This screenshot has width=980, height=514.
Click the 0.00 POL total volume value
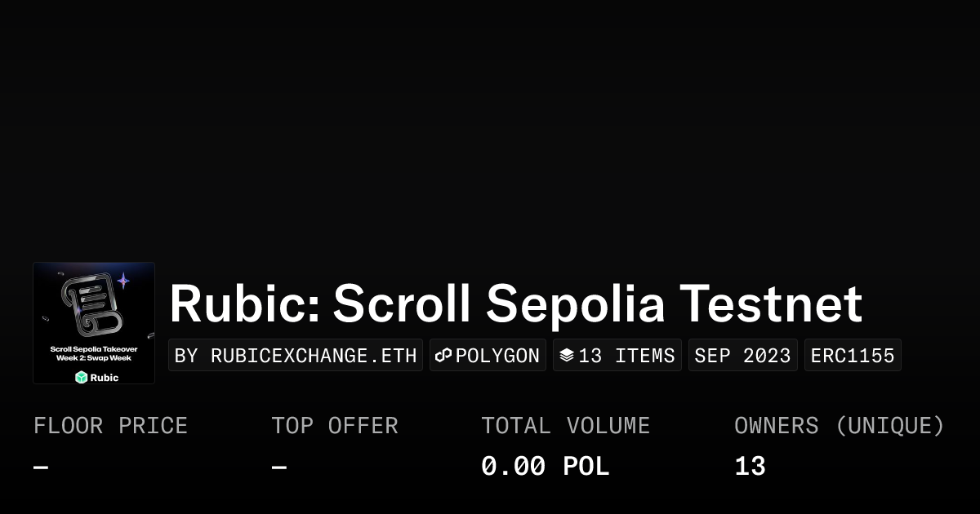point(545,466)
